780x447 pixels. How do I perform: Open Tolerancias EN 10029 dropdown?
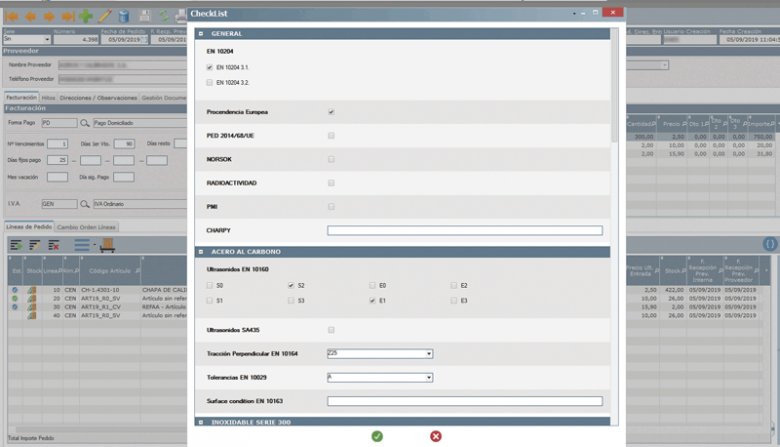[429, 377]
